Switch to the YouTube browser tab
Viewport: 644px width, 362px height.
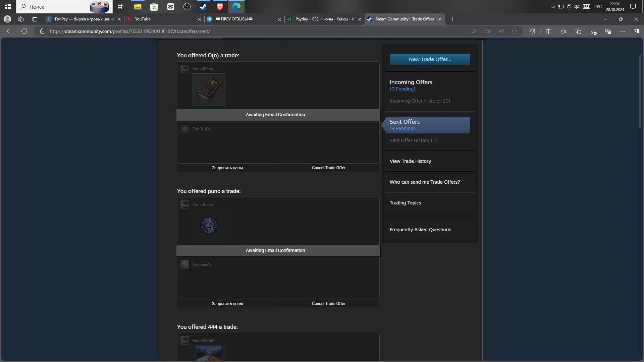164,19
